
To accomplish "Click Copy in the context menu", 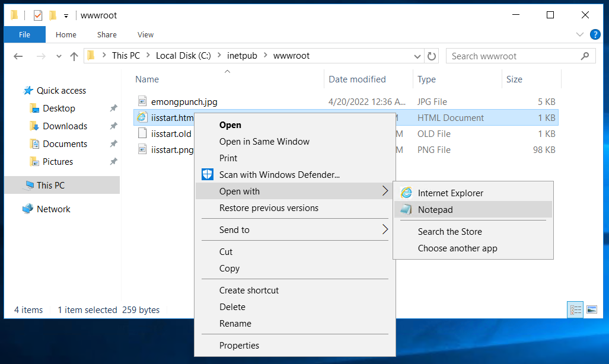I will click(x=295, y=269).
